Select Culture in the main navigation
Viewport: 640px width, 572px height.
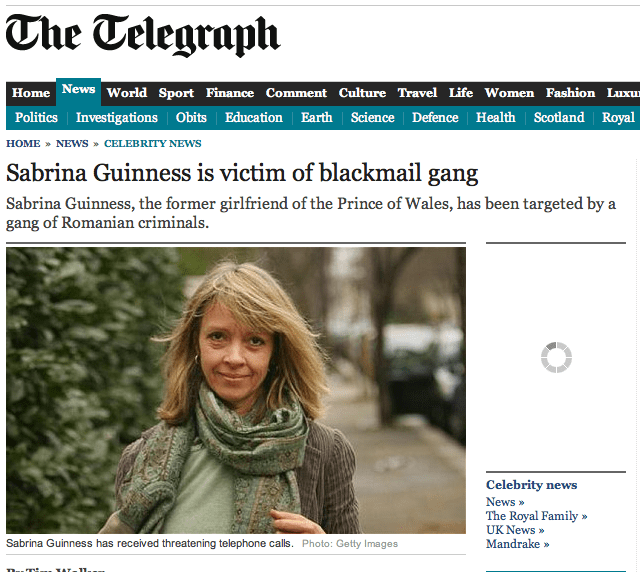[x=362, y=93]
